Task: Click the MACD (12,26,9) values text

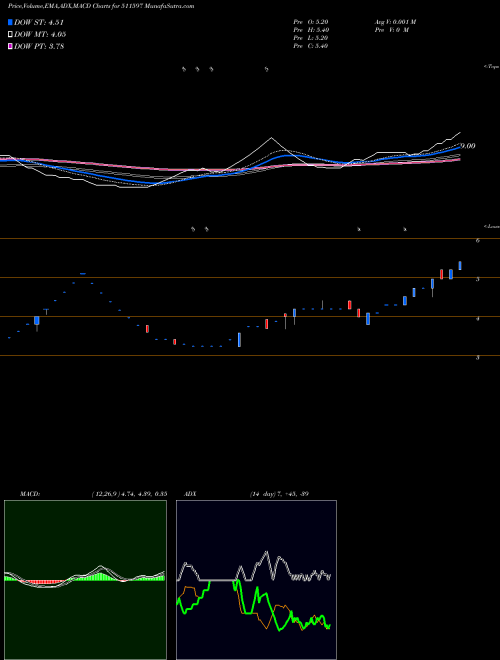Action: [129, 494]
